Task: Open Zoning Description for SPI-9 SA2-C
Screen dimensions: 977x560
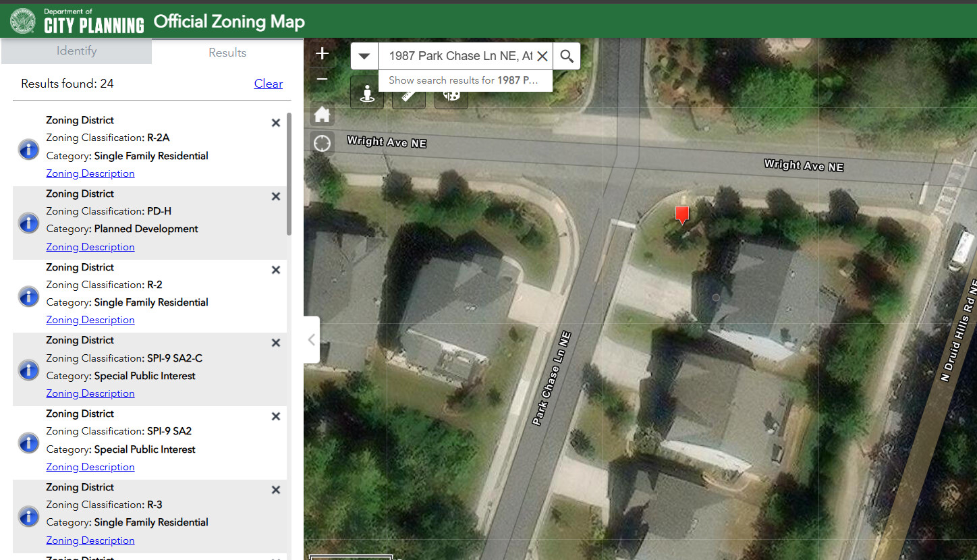Action: coord(90,393)
